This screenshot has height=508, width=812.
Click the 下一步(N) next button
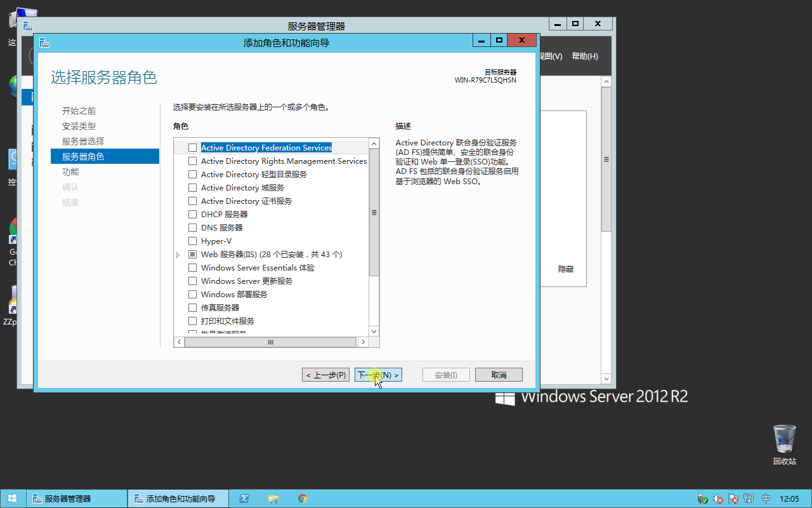(379, 375)
